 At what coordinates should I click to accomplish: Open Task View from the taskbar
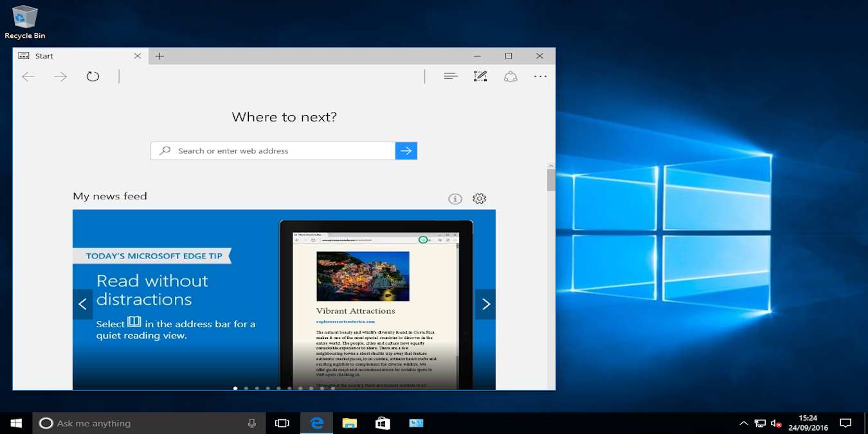282,423
